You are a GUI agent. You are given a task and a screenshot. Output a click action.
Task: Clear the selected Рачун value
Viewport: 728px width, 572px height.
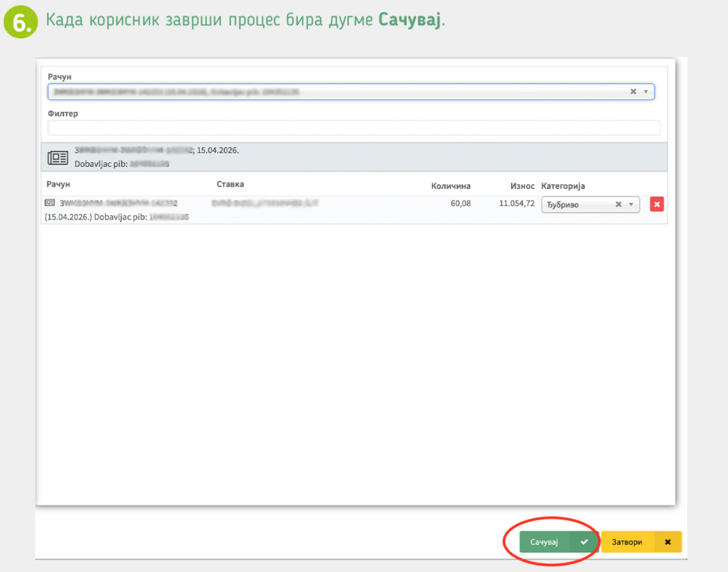[633, 92]
